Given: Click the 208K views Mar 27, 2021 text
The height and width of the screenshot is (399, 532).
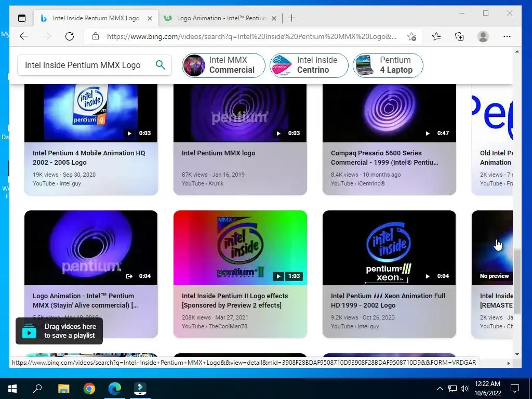Looking at the screenshot, I should (x=215, y=317).
